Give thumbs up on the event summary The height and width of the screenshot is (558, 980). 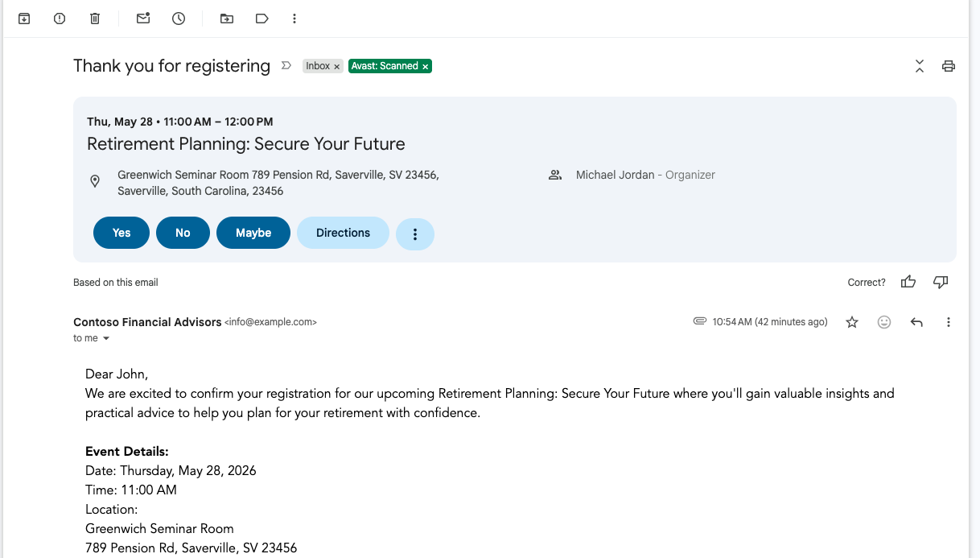(908, 282)
